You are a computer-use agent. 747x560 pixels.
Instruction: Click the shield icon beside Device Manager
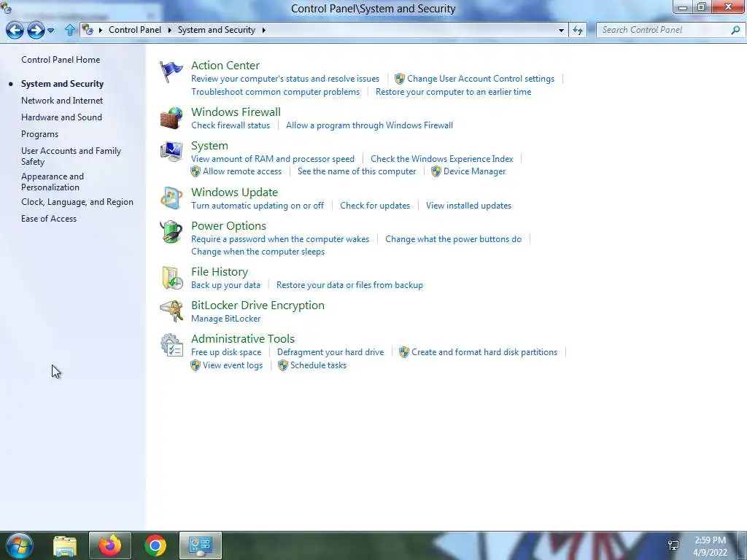click(x=436, y=171)
